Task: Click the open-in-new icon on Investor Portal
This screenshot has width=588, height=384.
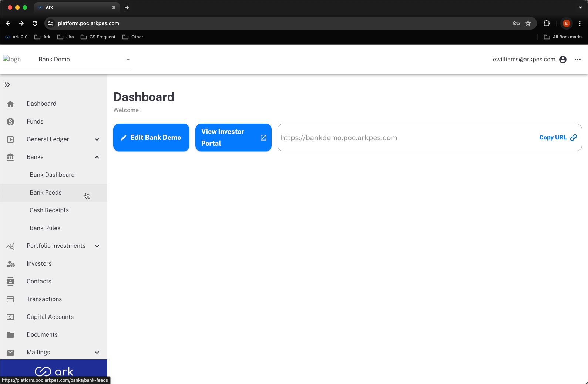Action: click(x=263, y=138)
